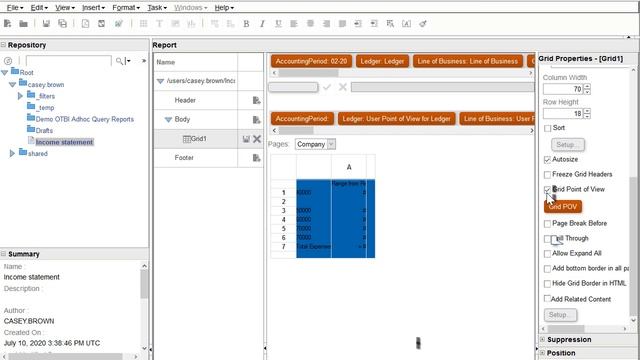Open the File menu

click(x=15, y=7)
